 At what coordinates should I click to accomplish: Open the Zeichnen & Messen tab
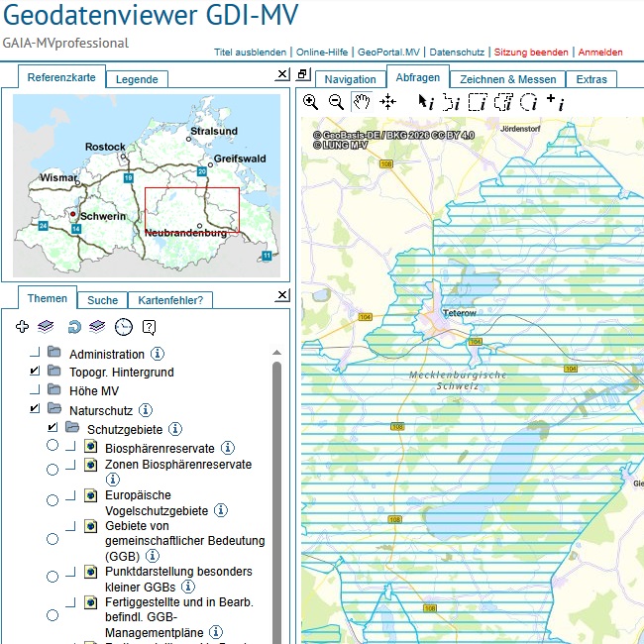click(x=508, y=79)
